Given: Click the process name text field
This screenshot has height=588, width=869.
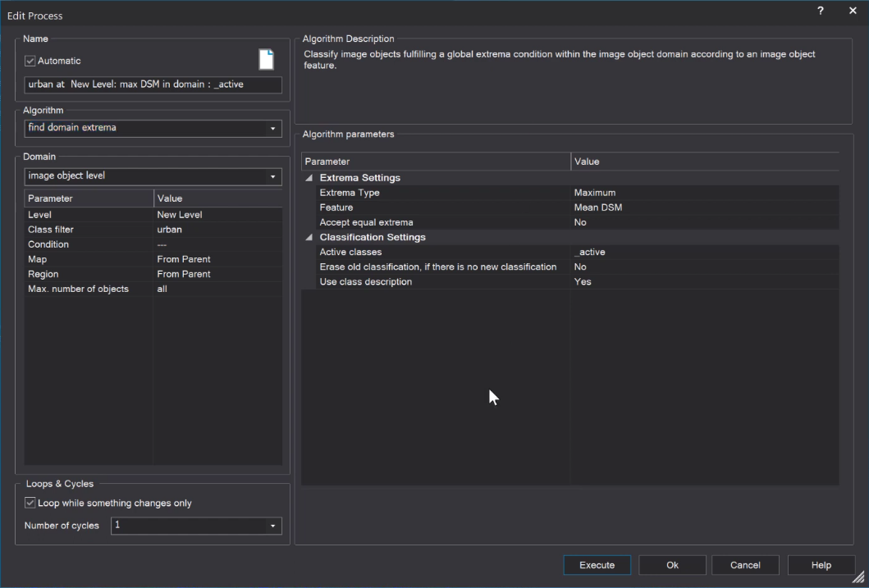Looking at the screenshot, I should coord(153,84).
